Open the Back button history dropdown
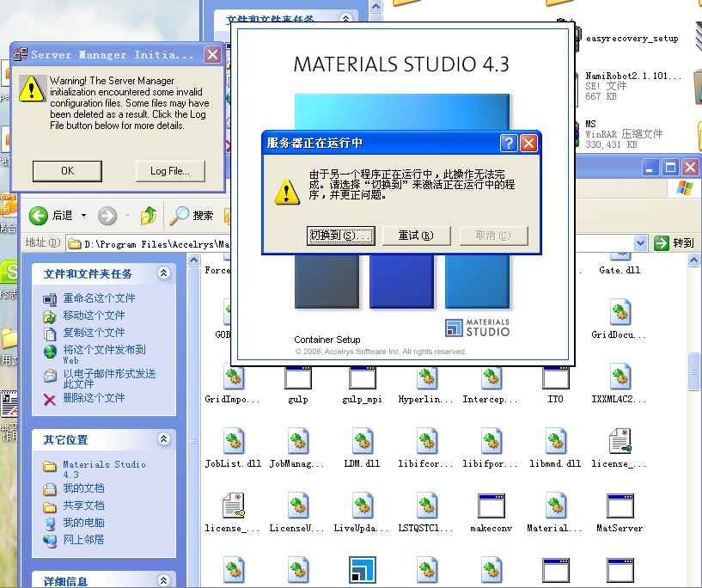The image size is (702, 588). pos(83,216)
